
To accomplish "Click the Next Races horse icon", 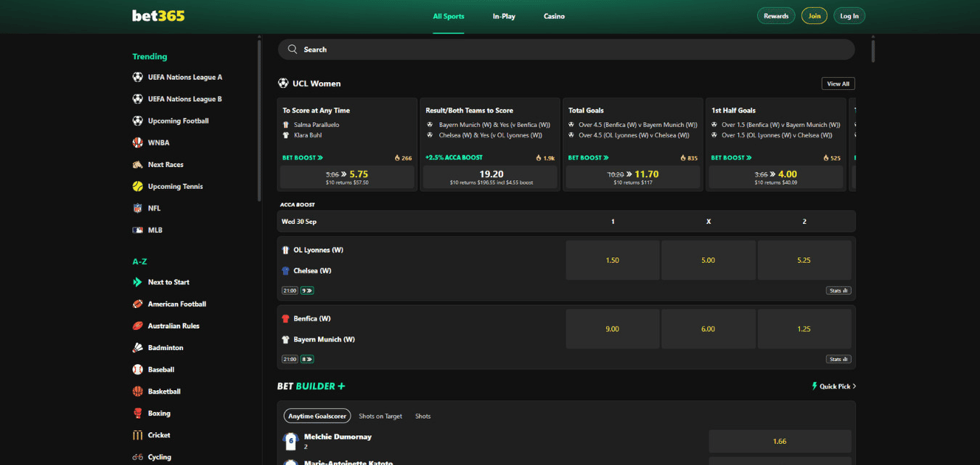I will point(137,164).
